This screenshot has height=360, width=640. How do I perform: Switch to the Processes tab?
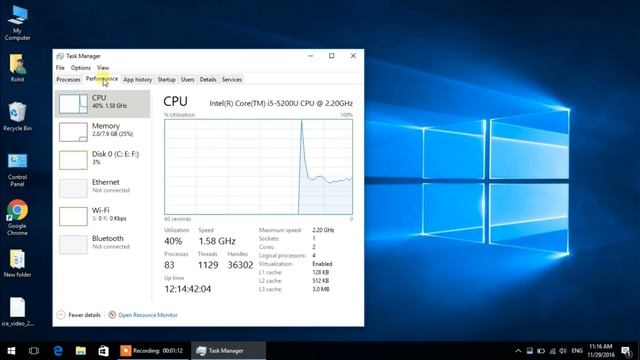(68, 80)
